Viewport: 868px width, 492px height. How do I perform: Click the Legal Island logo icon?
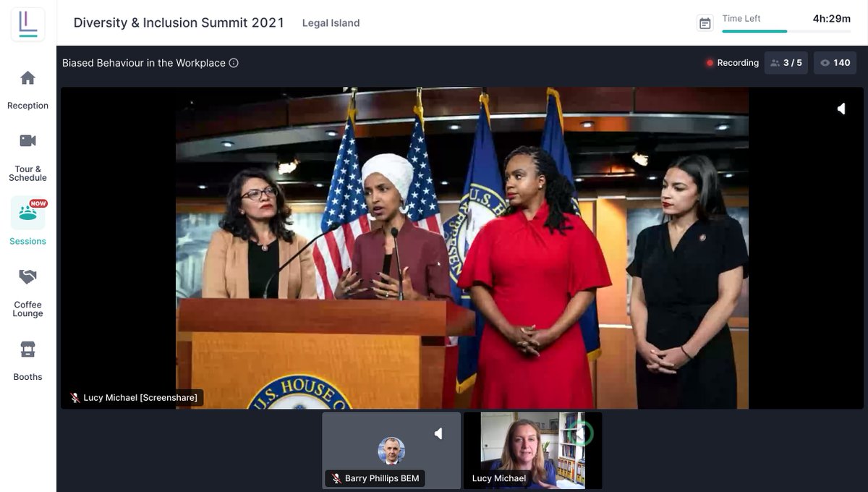27,24
